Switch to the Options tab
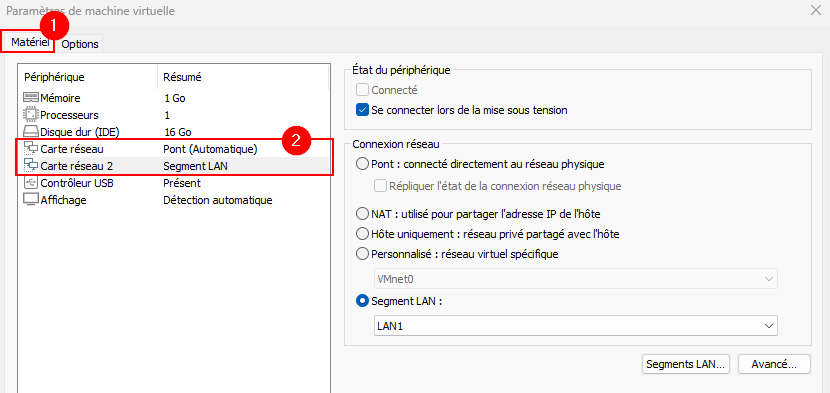The image size is (830, 393). (x=80, y=44)
